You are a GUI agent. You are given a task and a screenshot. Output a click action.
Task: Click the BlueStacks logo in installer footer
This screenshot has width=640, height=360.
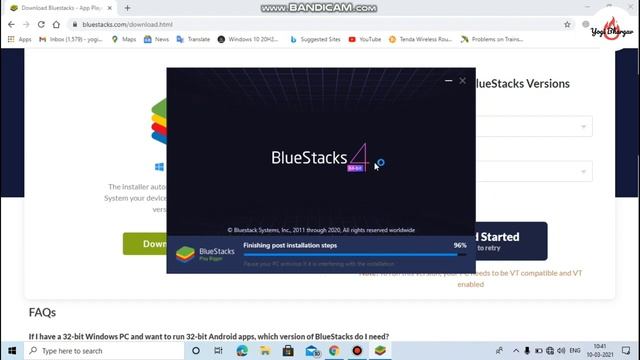click(x=205, y=254)
